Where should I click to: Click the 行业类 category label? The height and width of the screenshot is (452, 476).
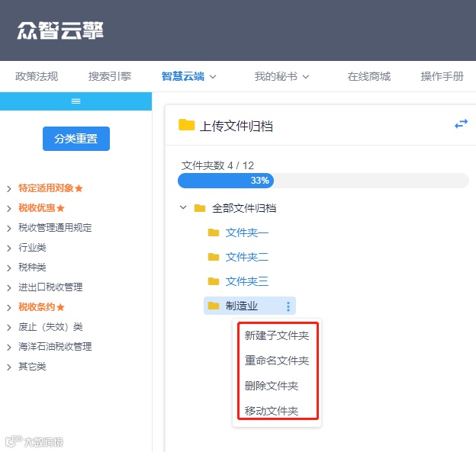click(x=32, y=248)
